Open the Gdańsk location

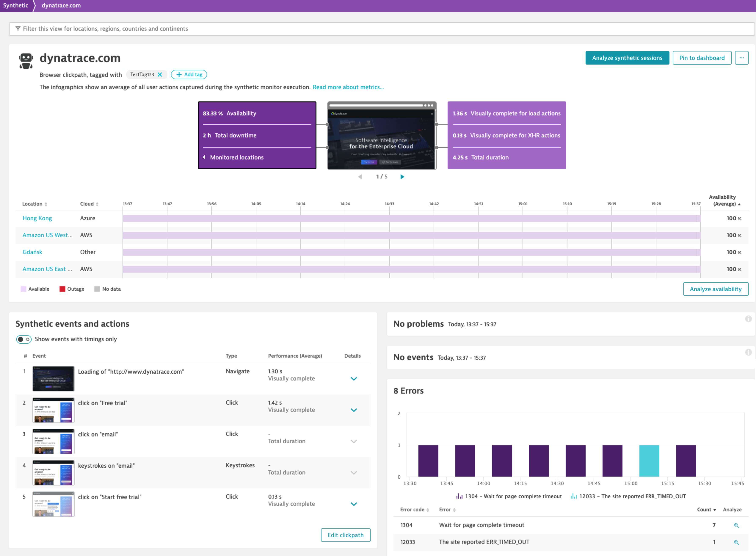coord(32,252)
